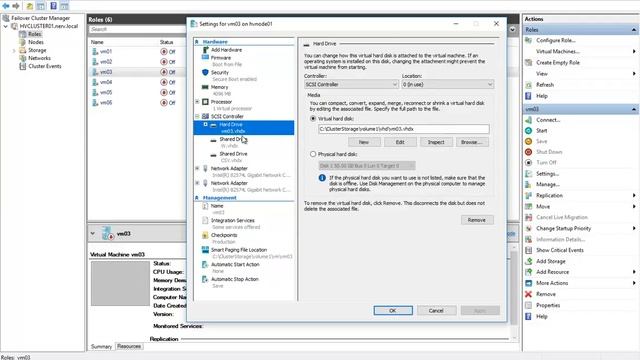Open the Memory settings item

click(x=219, y=87)
